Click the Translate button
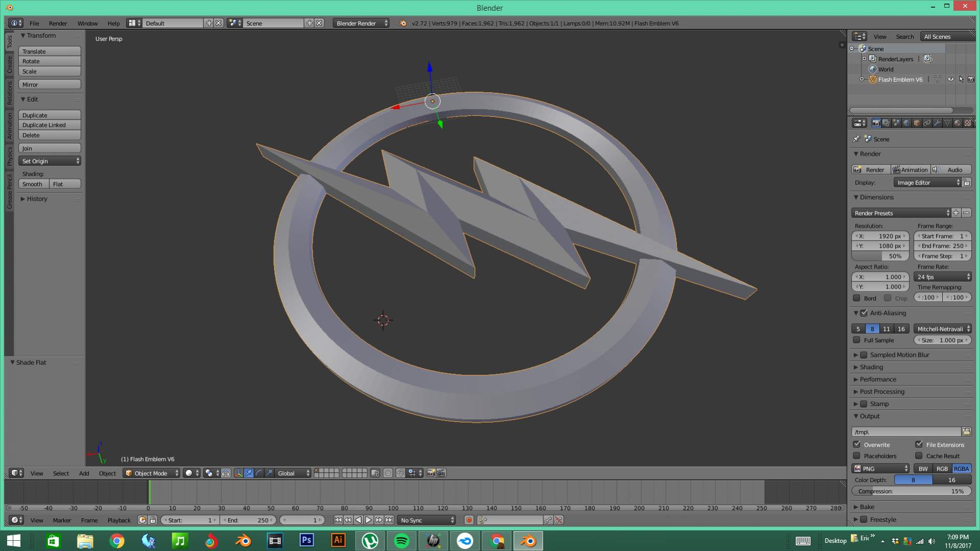The width and height of the screenshot is (980, 551). tap(50, 52)
